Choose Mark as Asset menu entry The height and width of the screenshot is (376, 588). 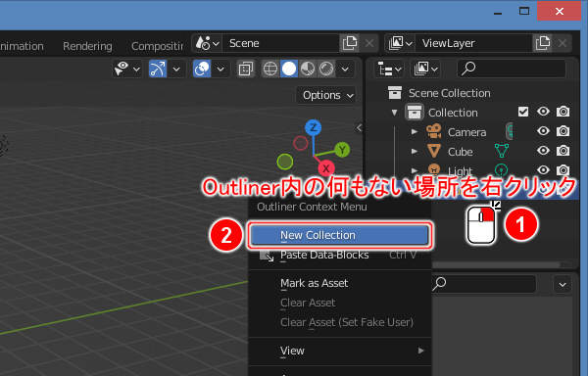[339, 283]
